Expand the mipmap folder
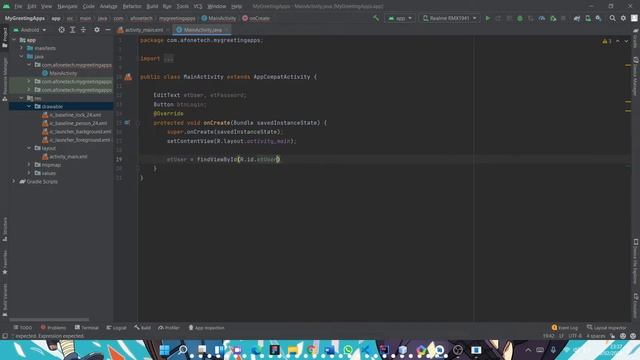640x360 pixels. pyautogui.click(x=29, y=165)
